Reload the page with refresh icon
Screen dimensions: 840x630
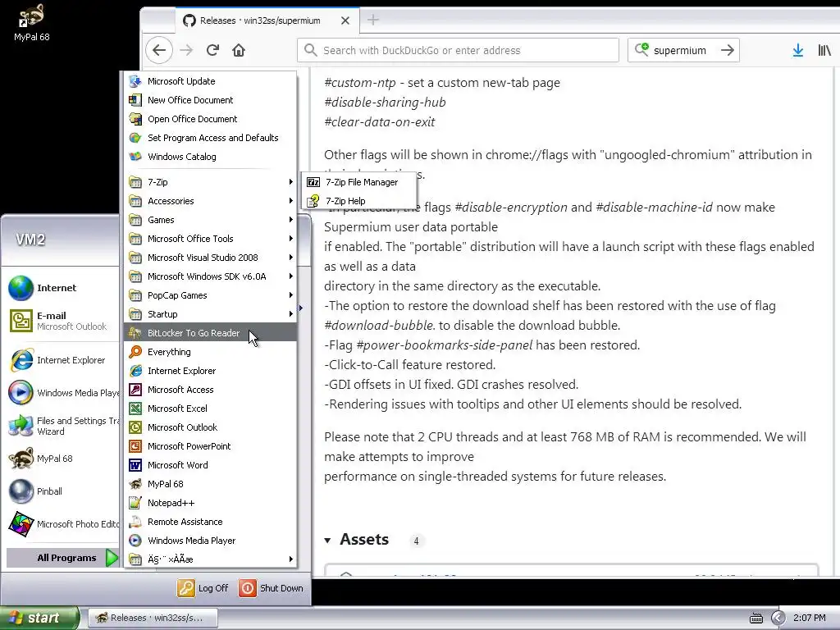tap(212, 50)
